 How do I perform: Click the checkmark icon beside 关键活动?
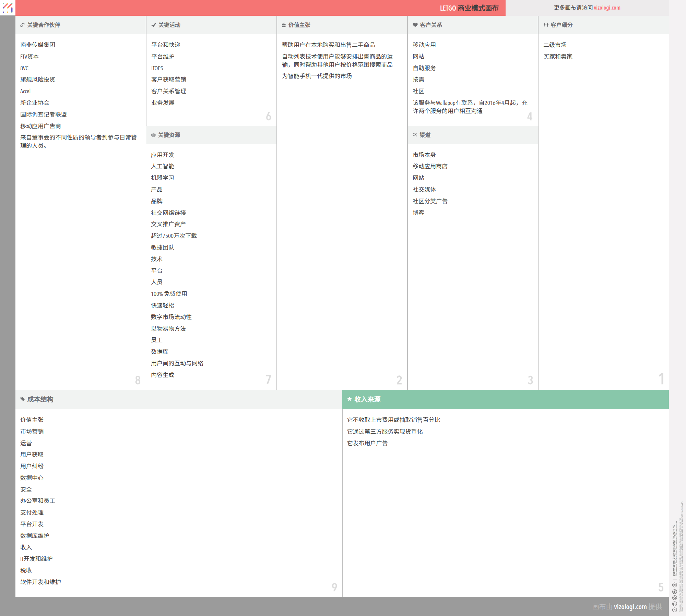[x=153, y=25]
